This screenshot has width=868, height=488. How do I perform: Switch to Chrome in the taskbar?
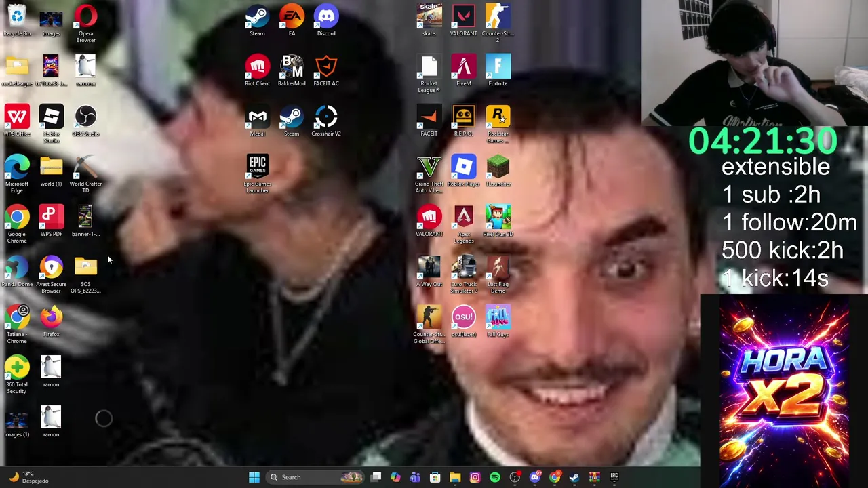click(x=555, y=477)
